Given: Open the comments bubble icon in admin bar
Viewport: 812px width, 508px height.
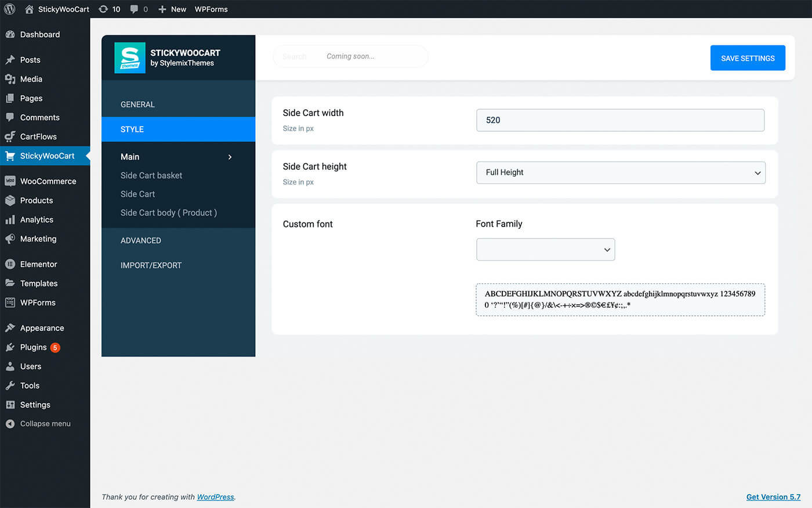Looking at the screenshot, I should coord(134,9).
